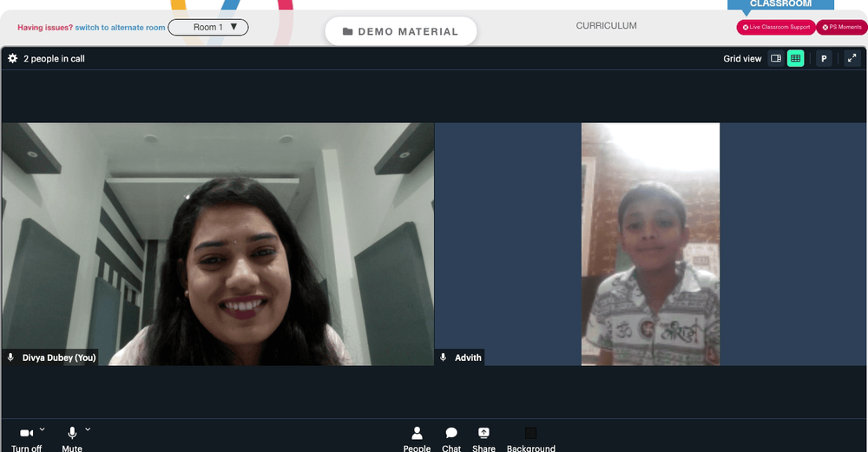Open the Chat panel

click(451, 439)
